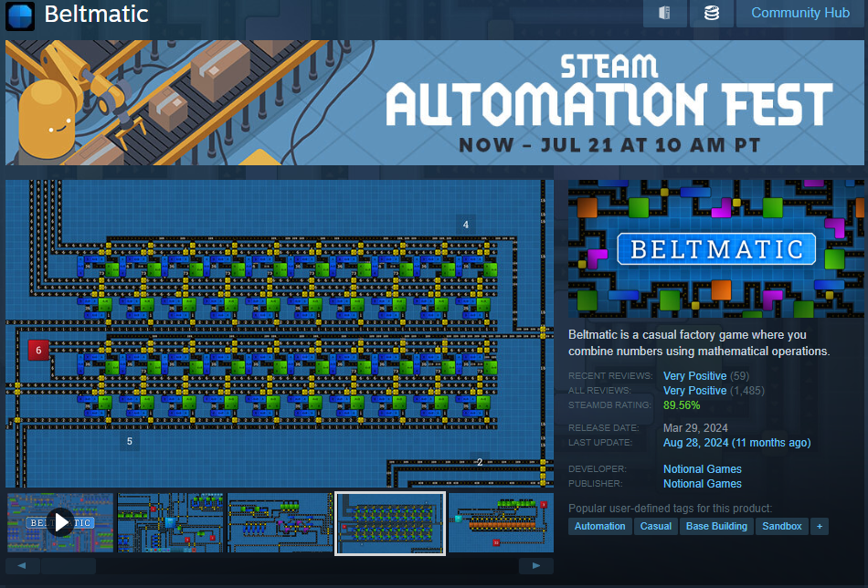Screen dimensions: 868x588
Task: Select the highlighted fourth screenshot thumbnail
Action: 390,523
